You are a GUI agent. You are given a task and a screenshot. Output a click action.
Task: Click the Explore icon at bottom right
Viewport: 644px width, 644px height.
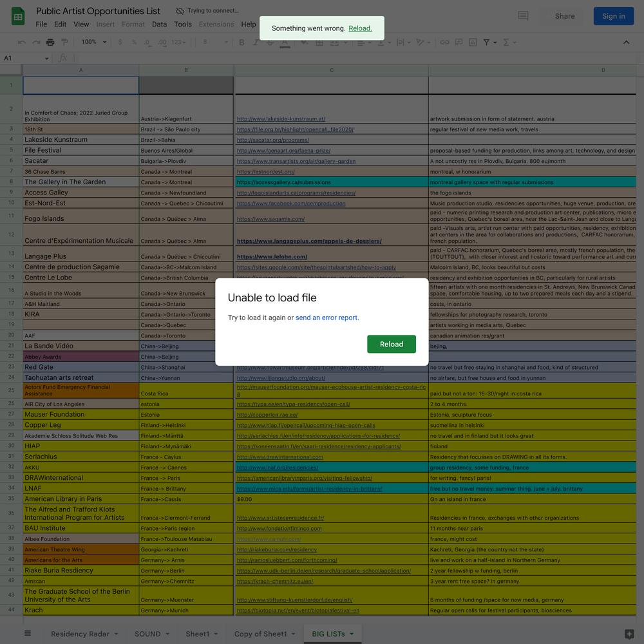(x=629, y=634)
